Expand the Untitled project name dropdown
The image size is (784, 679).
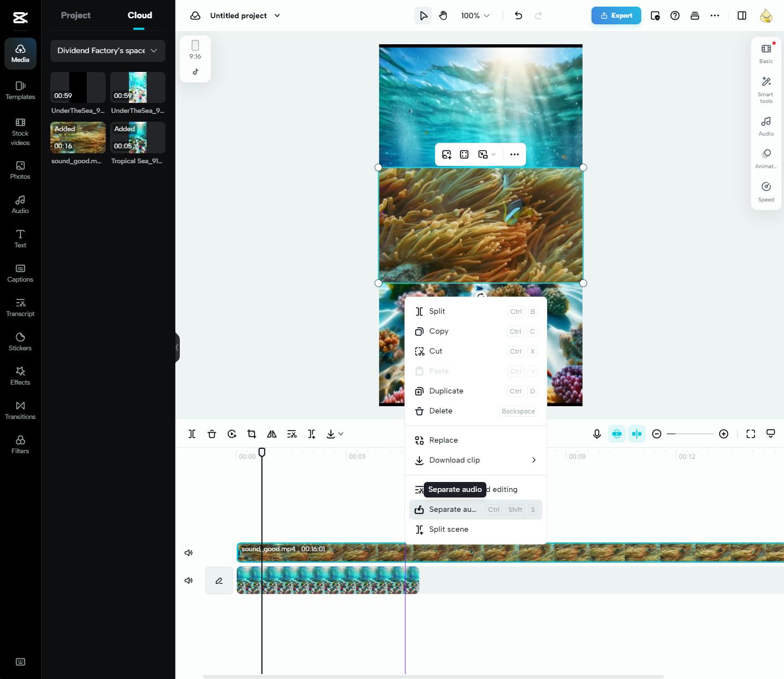point(277,15)
